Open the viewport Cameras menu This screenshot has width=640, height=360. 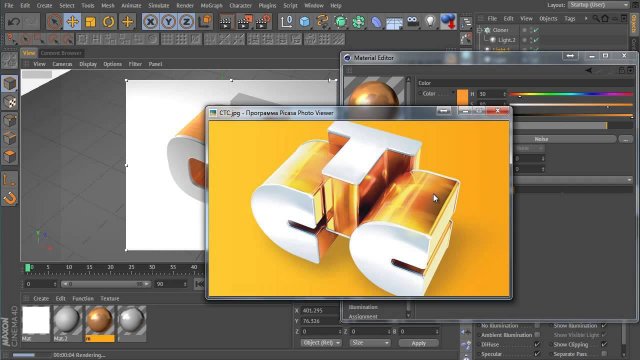(x=62, y=64)
